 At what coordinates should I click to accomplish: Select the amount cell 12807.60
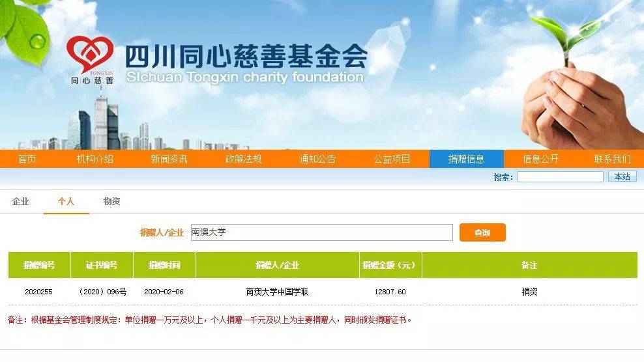click(390, 292)
